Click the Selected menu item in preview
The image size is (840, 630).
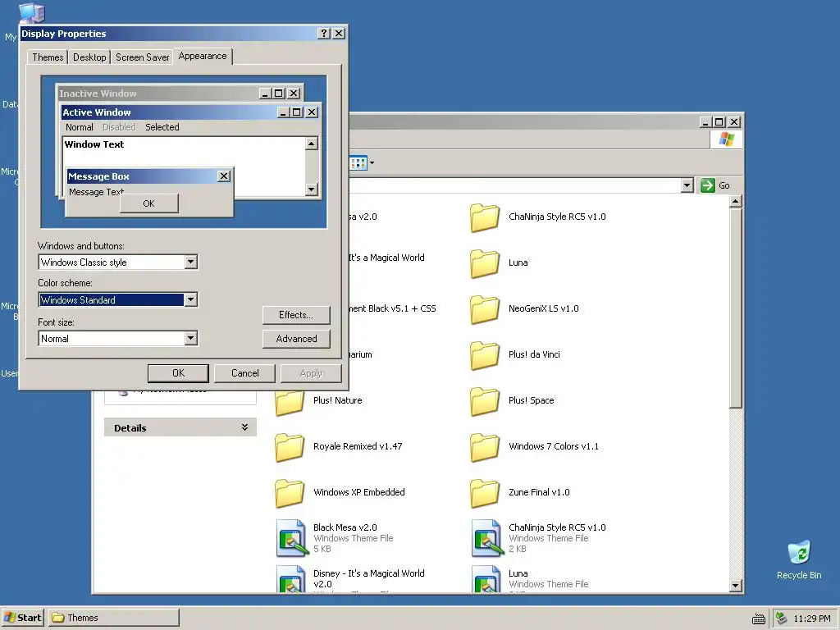162,127
